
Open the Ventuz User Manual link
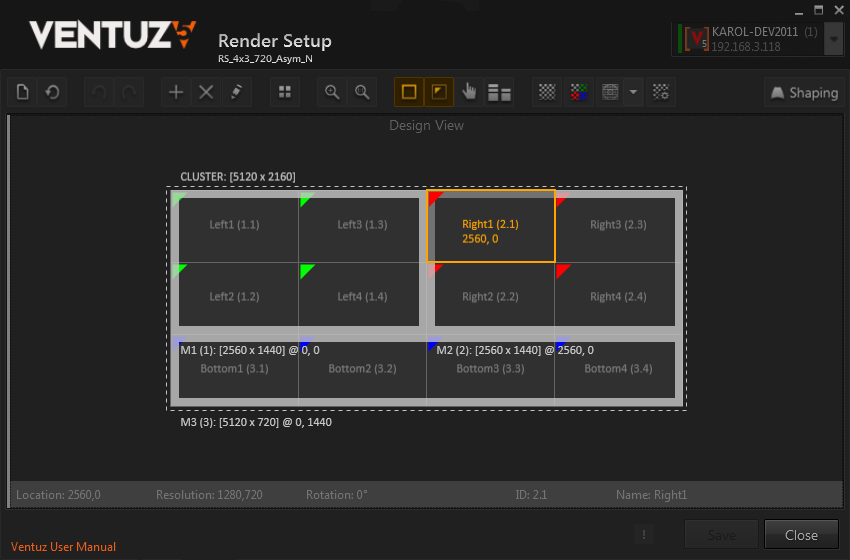coord(63,547)
